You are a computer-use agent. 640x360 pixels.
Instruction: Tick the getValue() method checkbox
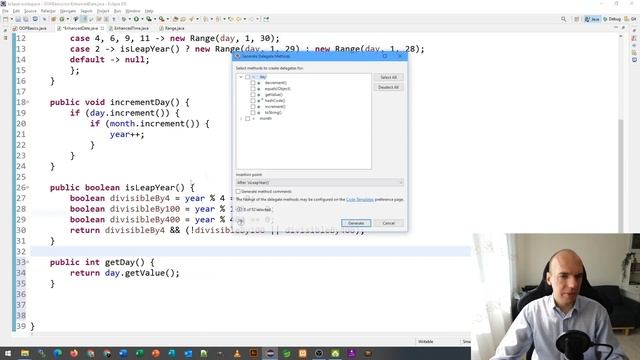coord(253,95)
